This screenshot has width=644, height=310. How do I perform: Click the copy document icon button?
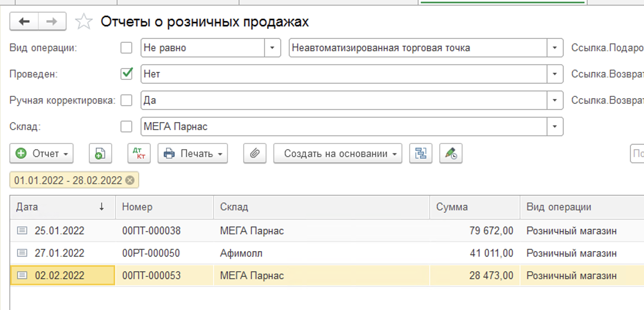tap(100, 153)
